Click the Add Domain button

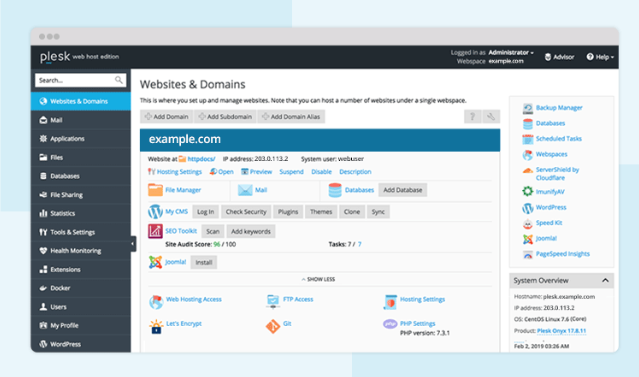coord(167,117)
